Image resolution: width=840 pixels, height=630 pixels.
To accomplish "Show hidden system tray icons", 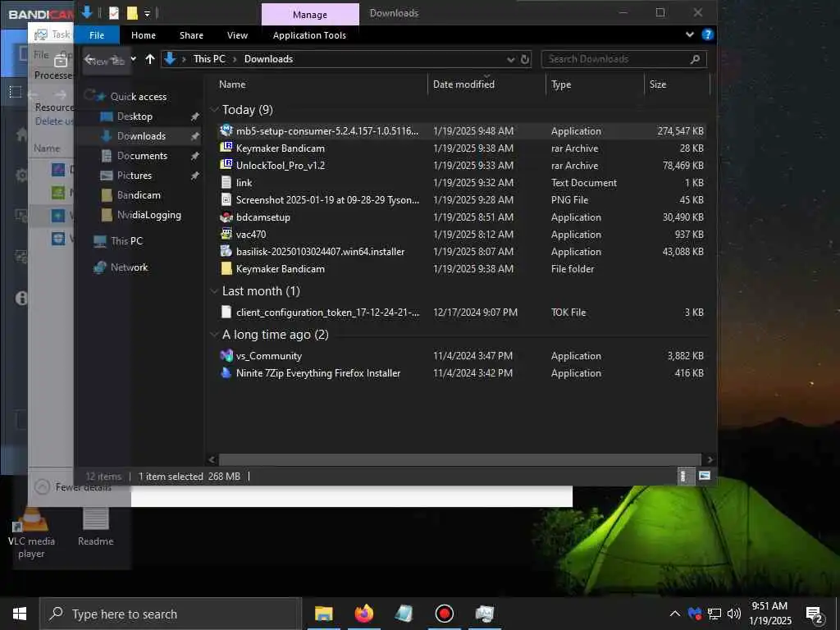I will 675,614.
